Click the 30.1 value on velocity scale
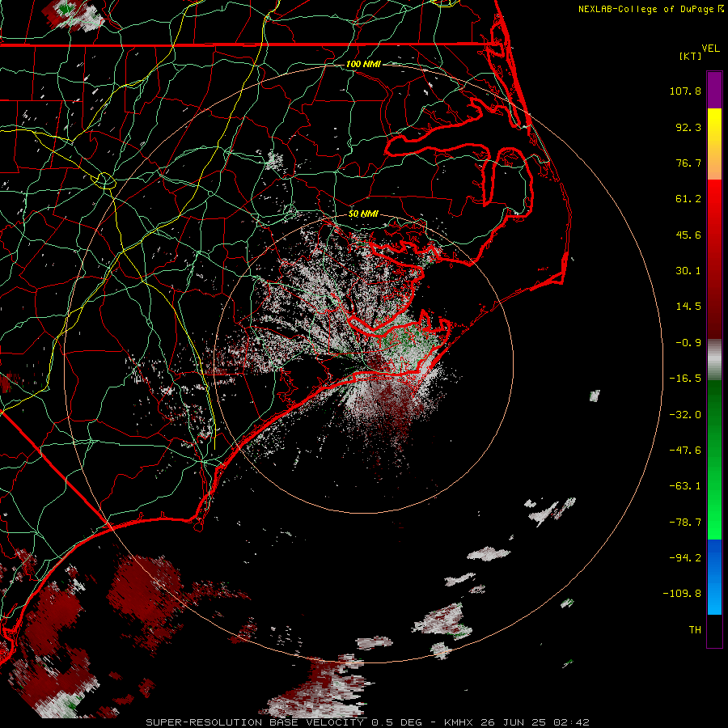Screen dimensions: 728x728 688,271
